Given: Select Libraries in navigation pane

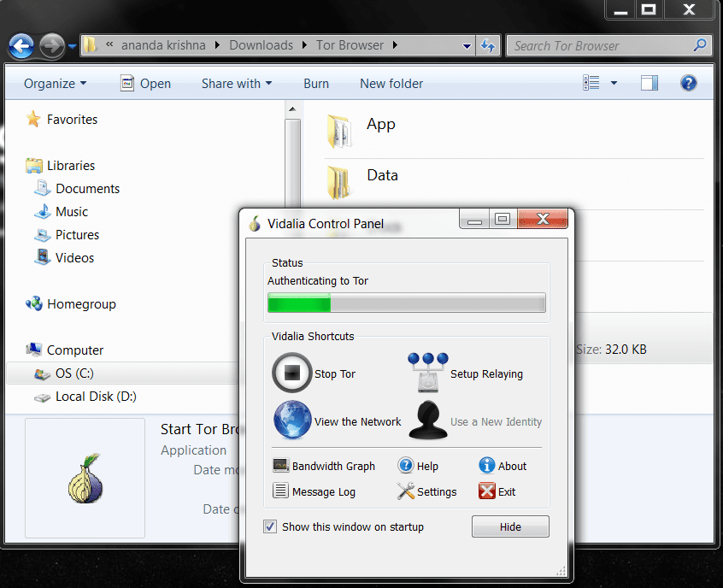Looking at the screenshot, I should click(61, 166).
